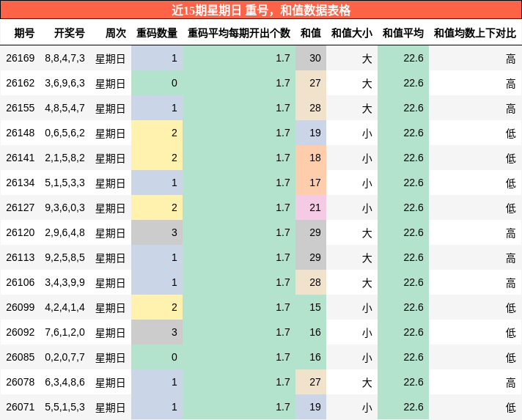The image size is (522, 420).
Task: Click winning numbers 4,2,4,1,4
Action: [65, 308]
